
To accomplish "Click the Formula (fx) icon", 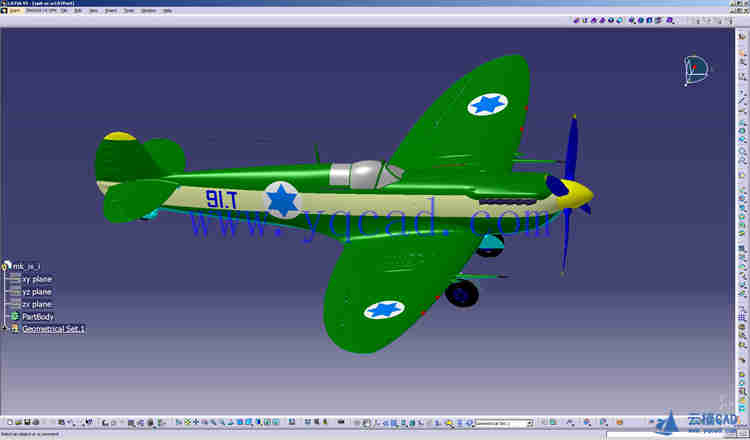I will pos(104,423).
